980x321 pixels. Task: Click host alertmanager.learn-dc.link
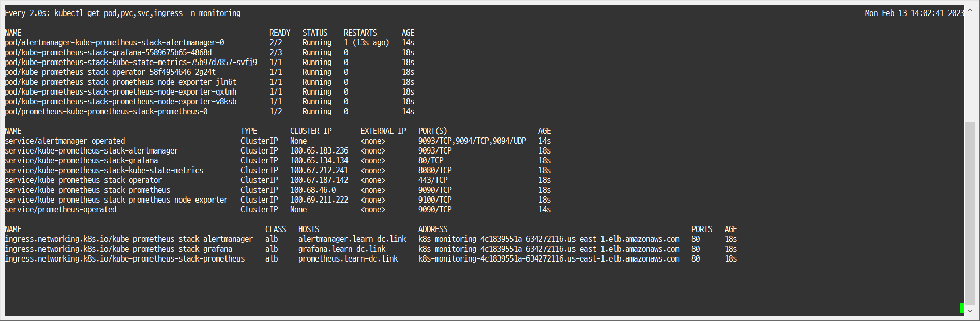(352, 239)
